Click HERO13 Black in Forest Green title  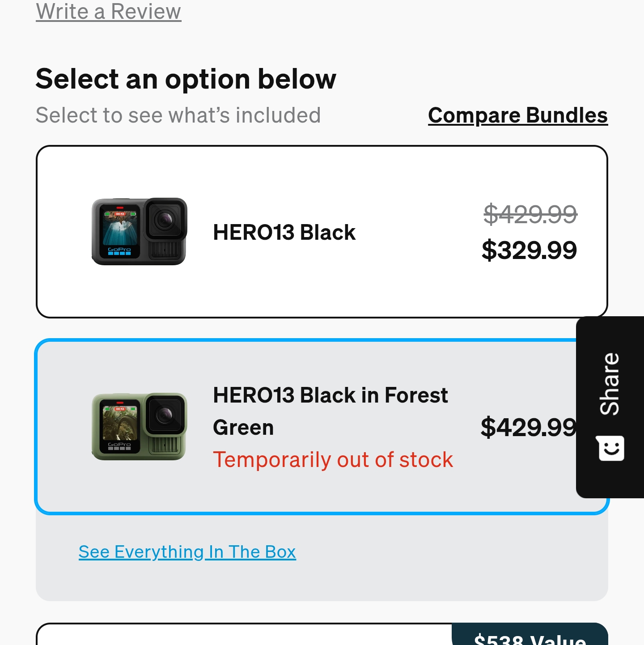point(330,411)
